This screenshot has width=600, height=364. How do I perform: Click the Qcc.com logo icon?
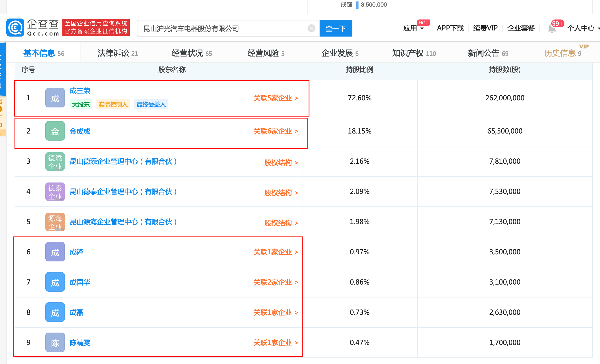point(15,28)
